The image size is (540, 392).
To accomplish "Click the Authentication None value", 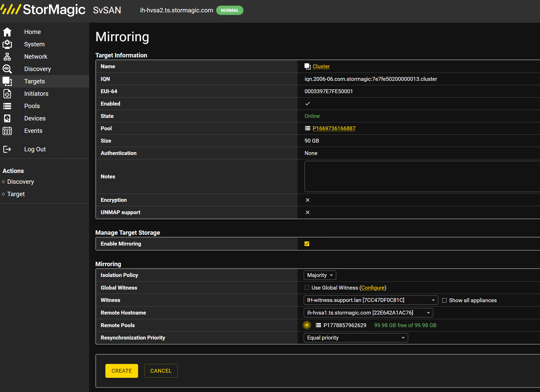I will [x=311, y=153].
